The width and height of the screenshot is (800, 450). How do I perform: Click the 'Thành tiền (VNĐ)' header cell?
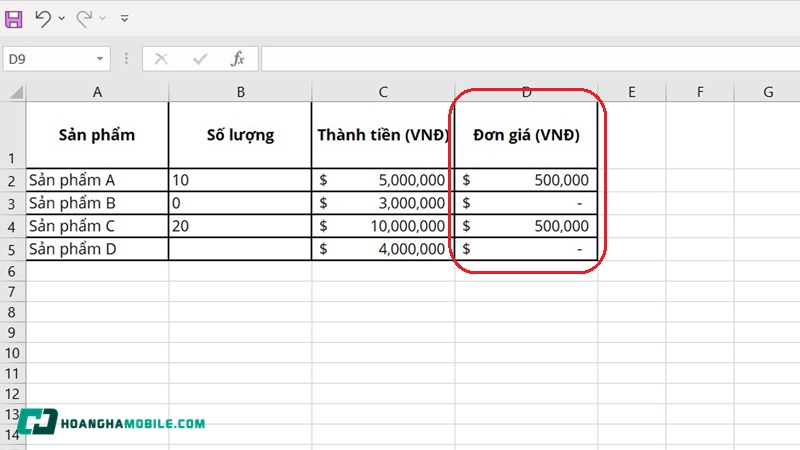coord(383,135)
